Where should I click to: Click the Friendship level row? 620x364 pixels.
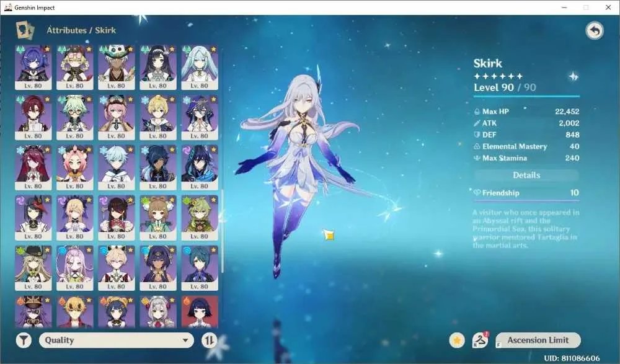tap(526, 193)
